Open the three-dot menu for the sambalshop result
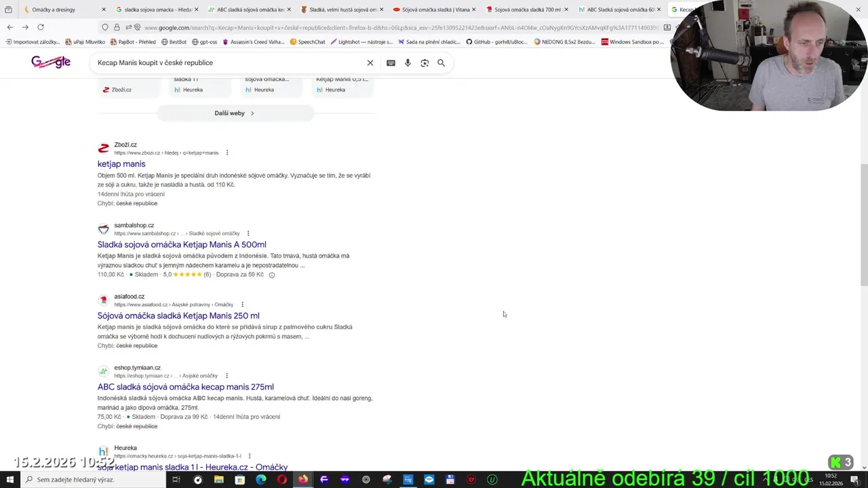Image resolution: width=868 pixels, height=488 pixels. click(248, 233)
